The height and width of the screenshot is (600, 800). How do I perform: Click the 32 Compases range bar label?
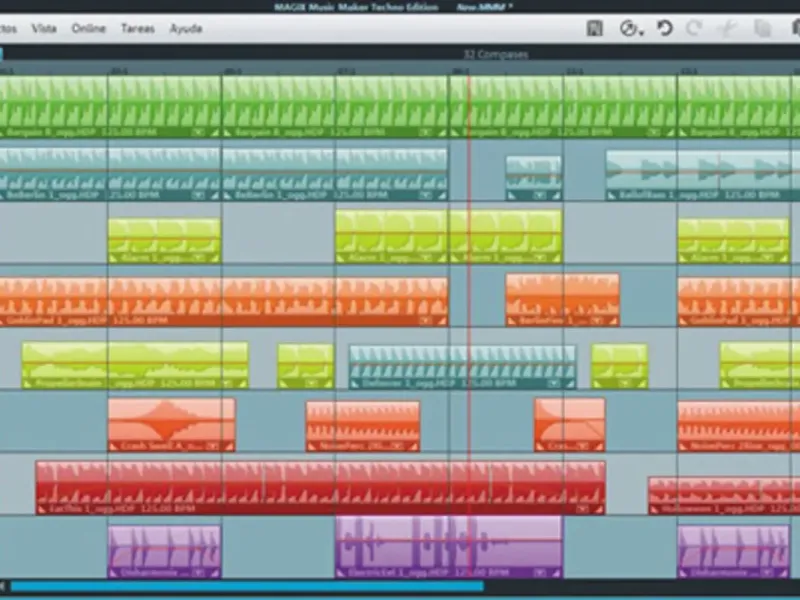495,54
